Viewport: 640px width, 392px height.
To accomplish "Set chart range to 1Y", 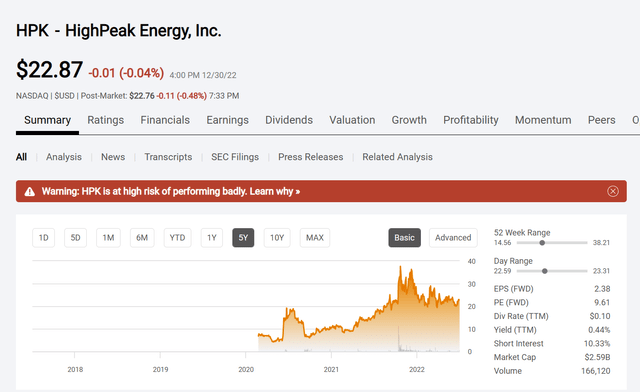I will point(212,238).
